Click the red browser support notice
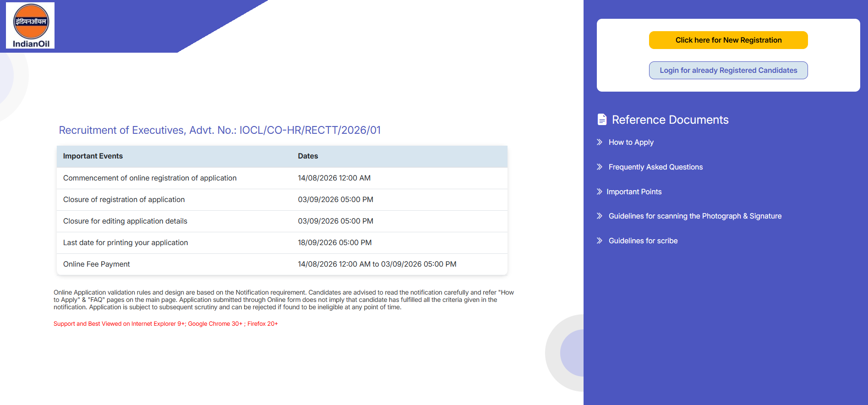Image resolution: width=868 pixels, height=405 pixels. point(166,324)
